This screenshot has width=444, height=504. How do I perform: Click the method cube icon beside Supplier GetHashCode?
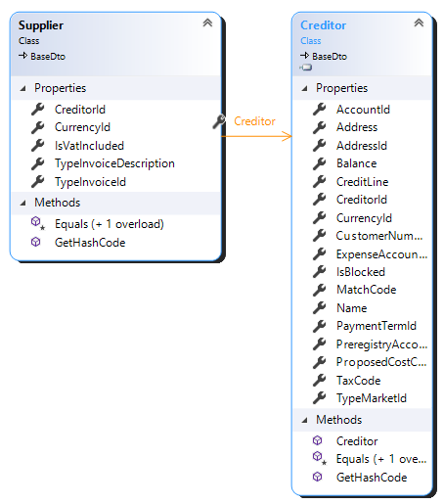tap(36, 242)
